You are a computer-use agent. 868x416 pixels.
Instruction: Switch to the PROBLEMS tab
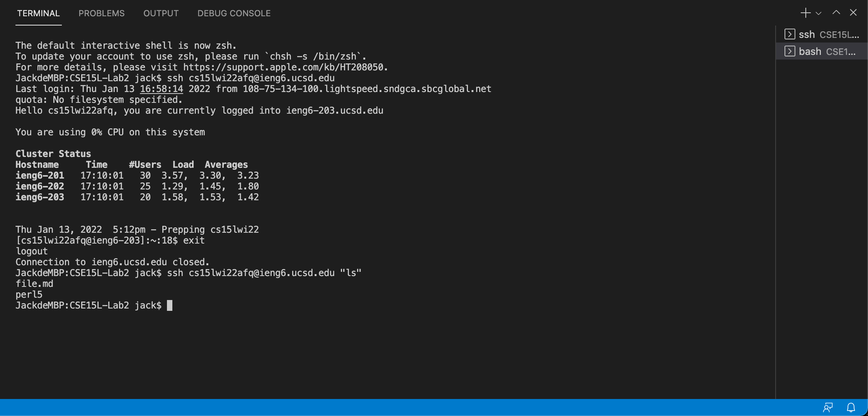(x=101, y=13)
